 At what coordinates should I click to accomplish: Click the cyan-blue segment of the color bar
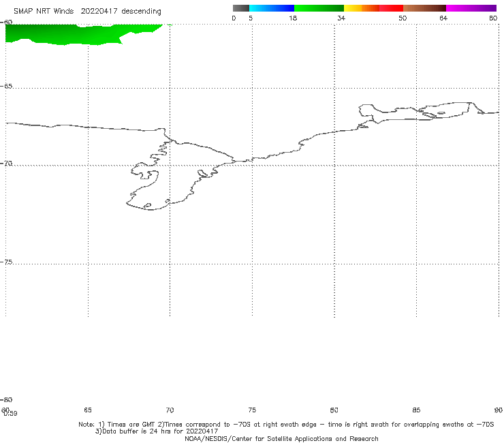click(x=272, y=8)
